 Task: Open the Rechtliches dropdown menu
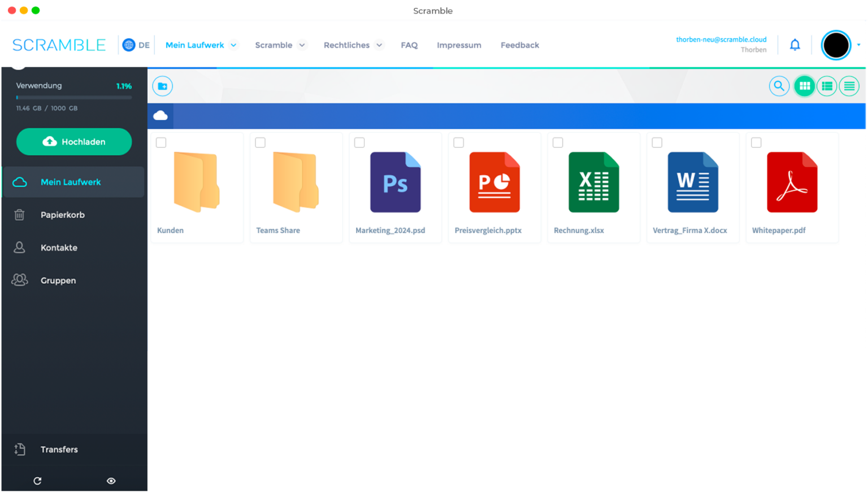[x=379, y=45]
